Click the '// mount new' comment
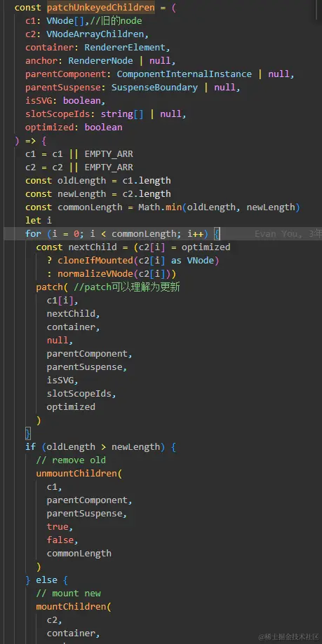Screen dimensions: 322x644 point(68,593)
